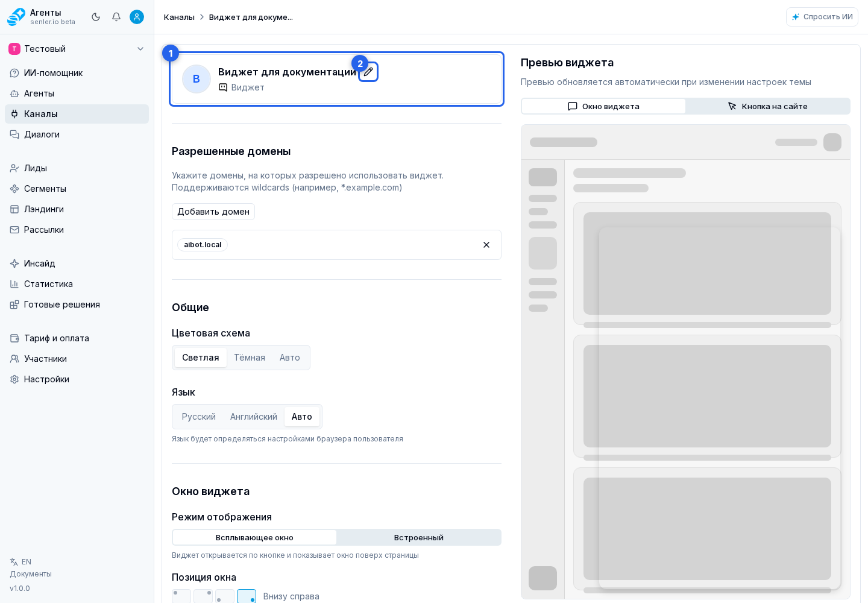Select the bottom-right window position option

[x=247, y=596]
